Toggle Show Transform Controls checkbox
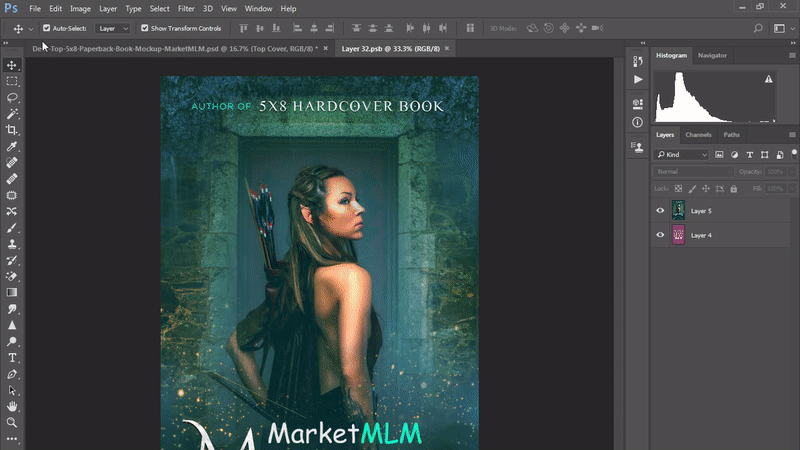The image size is (800, 450). [145, 28]
